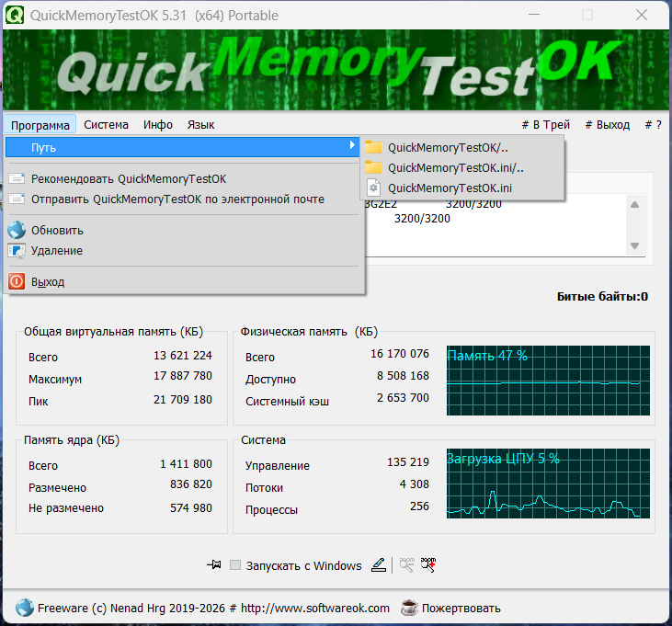Click the red power icon next to Выход
The height and width of the screenshot is (626, 672).
click(17, 282)
